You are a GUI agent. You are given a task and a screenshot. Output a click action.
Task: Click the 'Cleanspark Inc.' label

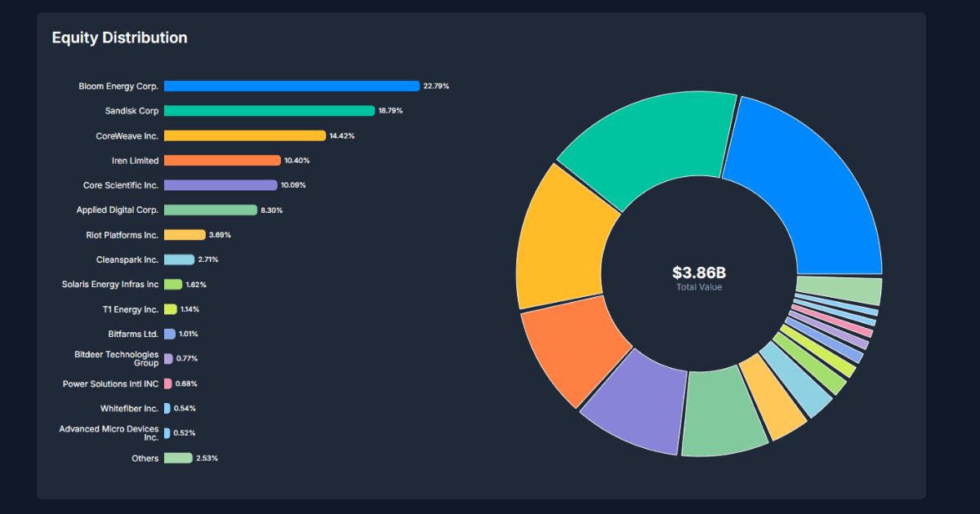[127, 259]
